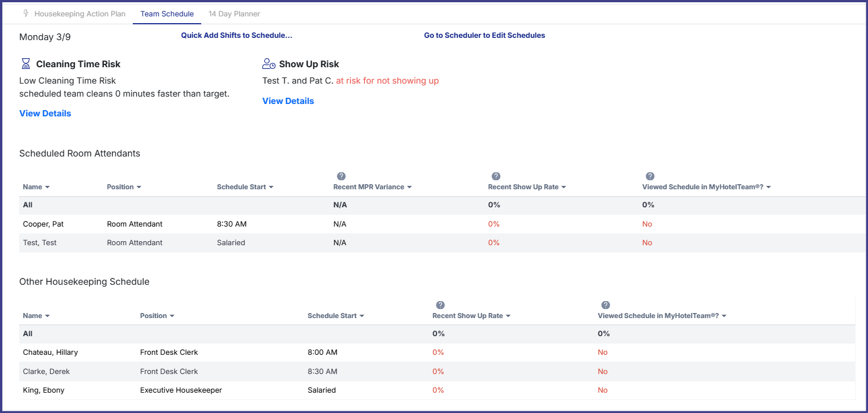868x413 pixels.
Task: Switch to the 14 Day Planner tab
Action: 234,14
